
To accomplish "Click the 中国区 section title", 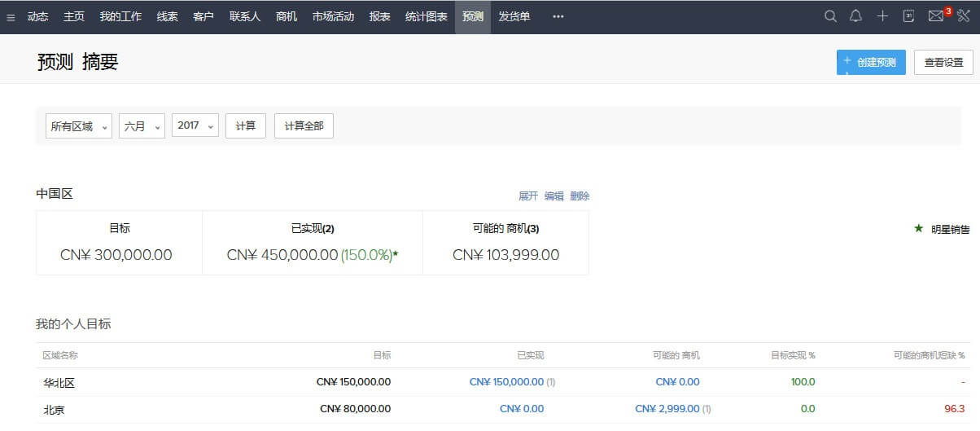I will click(x=55, y=194).
